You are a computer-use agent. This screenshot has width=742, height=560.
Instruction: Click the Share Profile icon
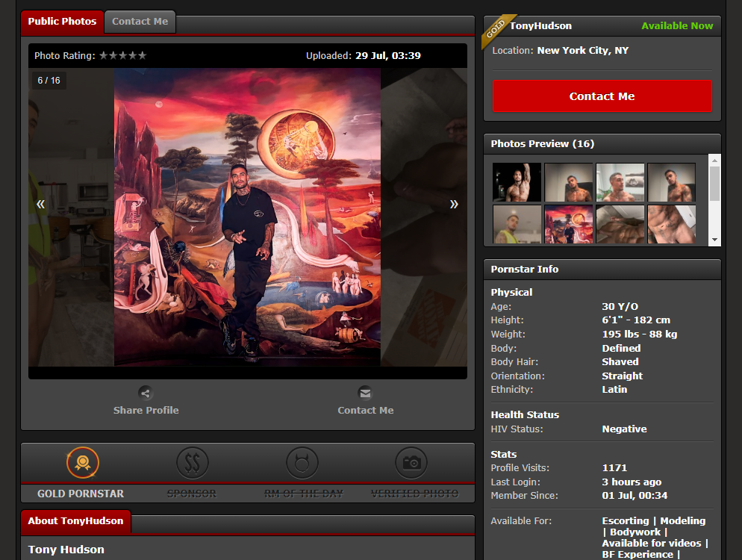[146, 393]
